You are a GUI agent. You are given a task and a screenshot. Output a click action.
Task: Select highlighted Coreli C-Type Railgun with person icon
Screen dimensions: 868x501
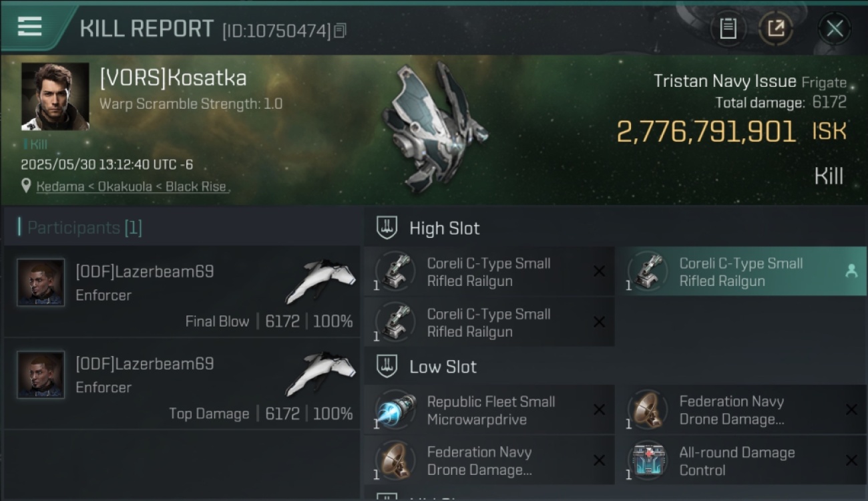coord(741,272)
